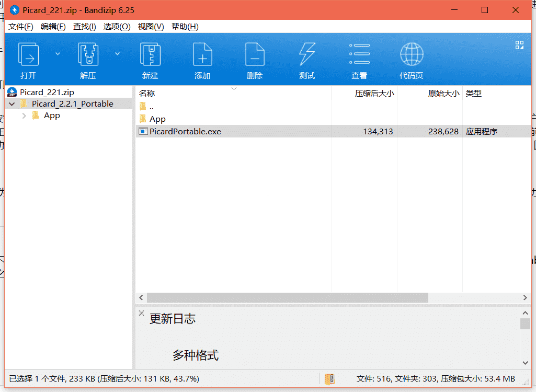Click the sort indicator arrow above 名称 column
This screenshot has width=536, height=392.
[234, 88]
